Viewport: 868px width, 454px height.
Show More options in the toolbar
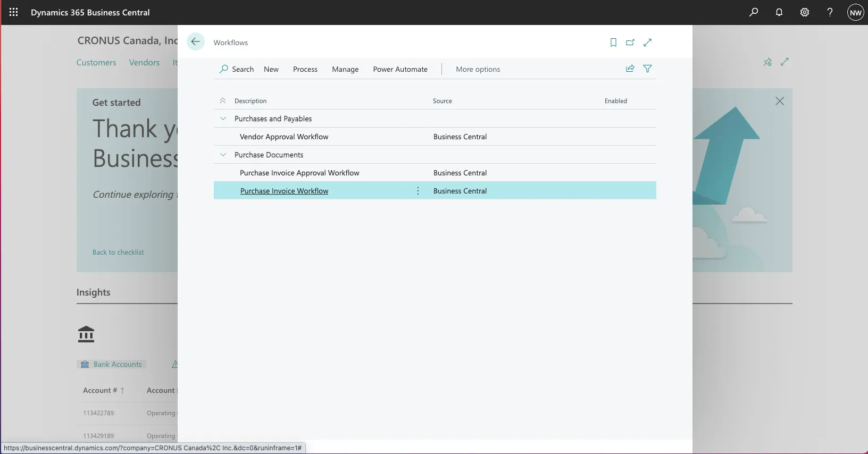478,69
